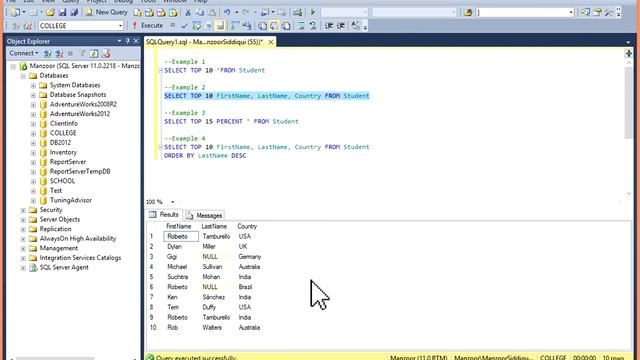Close the SQLQuery1.sql tab

(271, 42)
